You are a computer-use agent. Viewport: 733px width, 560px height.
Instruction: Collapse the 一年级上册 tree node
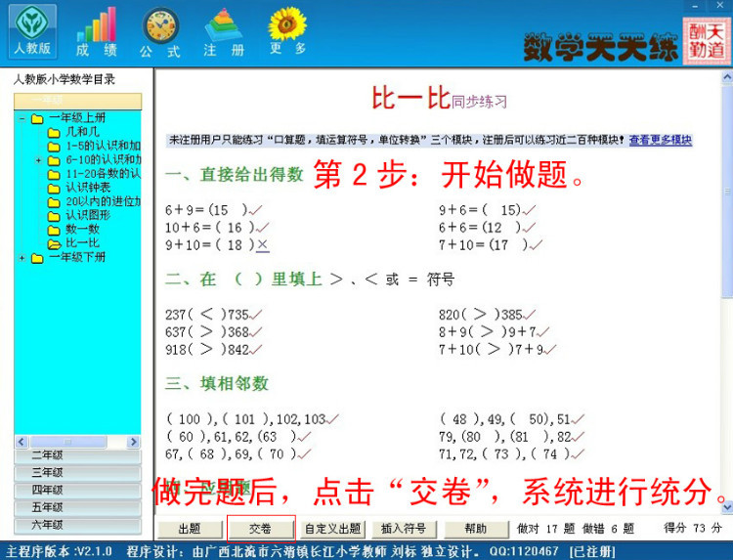click(22, 118)
